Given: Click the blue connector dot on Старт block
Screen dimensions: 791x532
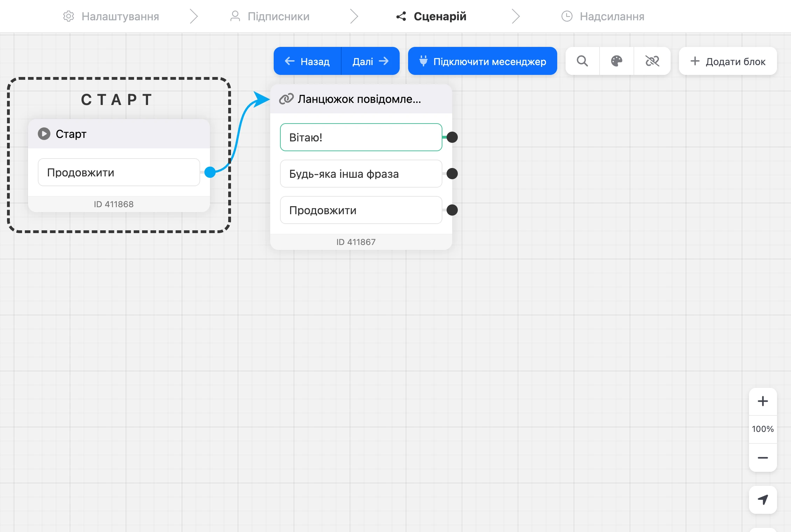Looking at the screenshot, I should coord(210,172).
